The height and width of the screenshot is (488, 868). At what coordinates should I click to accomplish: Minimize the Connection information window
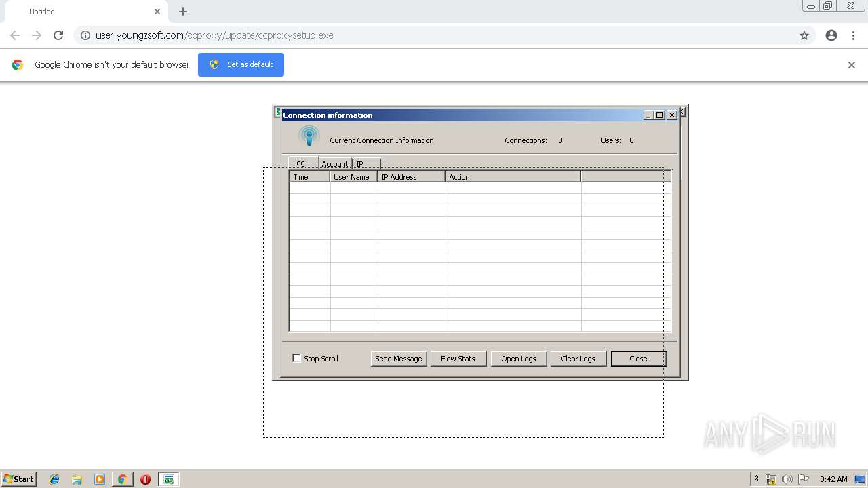click(x=648, y=115)
